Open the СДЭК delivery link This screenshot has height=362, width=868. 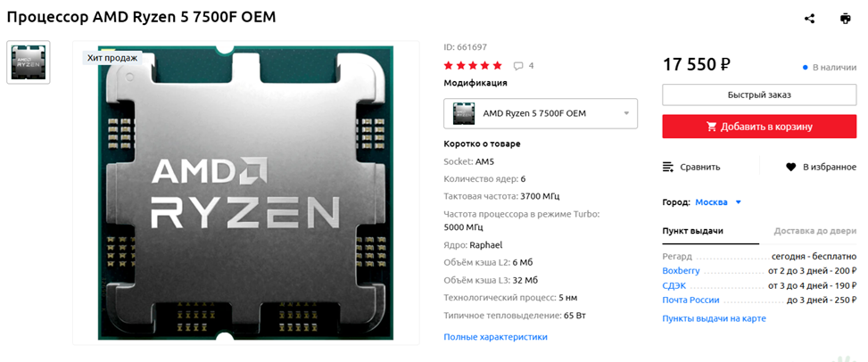[674, 286]
